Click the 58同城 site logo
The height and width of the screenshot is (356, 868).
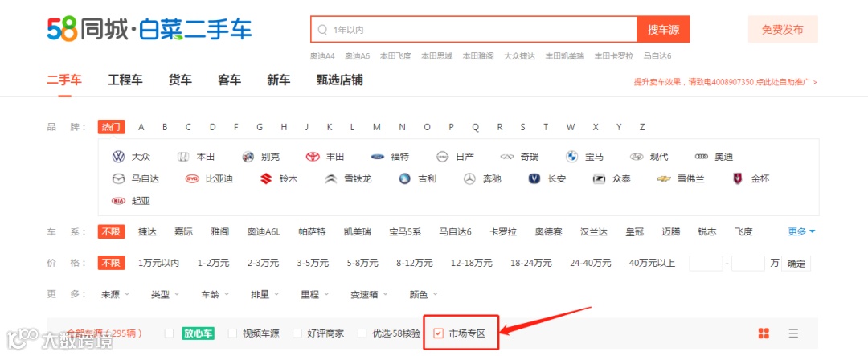tap(149, 30)
